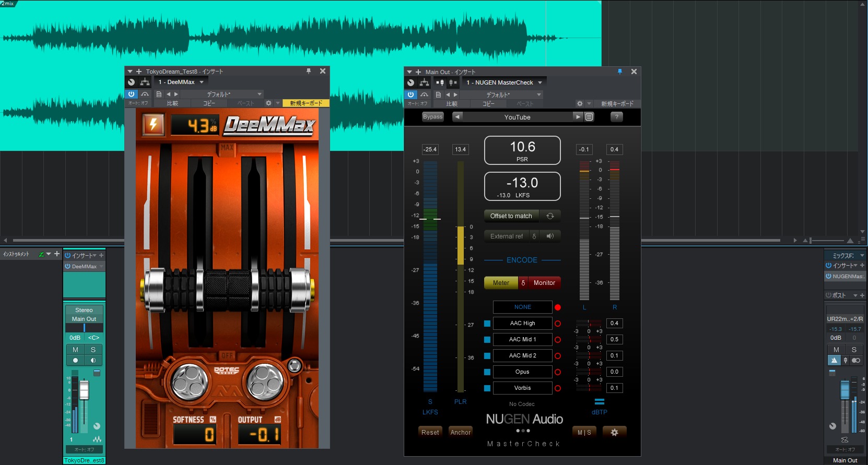Screen dimensions: 868x465
Task: Select Opus codec monitor radio circle
Action: pyautogui.click(x=558, y=372)
